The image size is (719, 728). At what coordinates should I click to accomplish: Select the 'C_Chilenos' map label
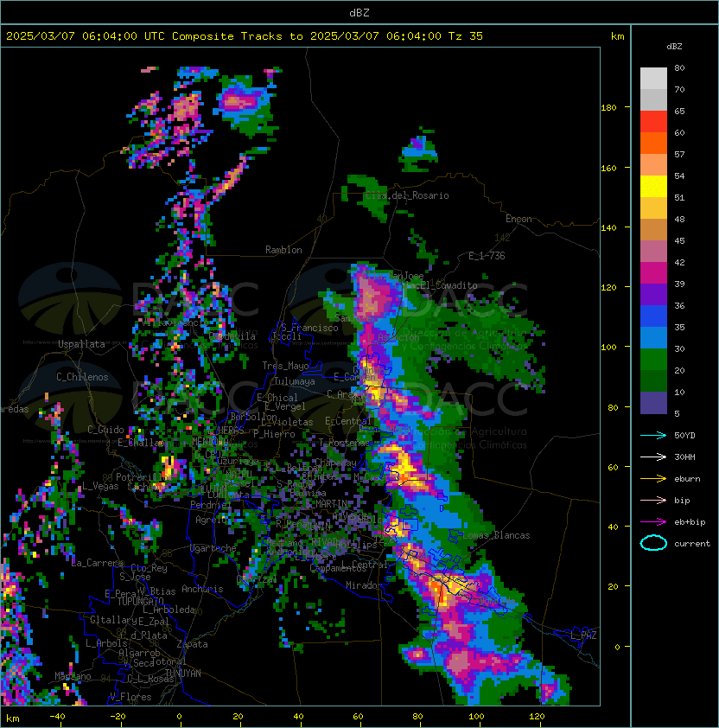click(x=82, y=377)
